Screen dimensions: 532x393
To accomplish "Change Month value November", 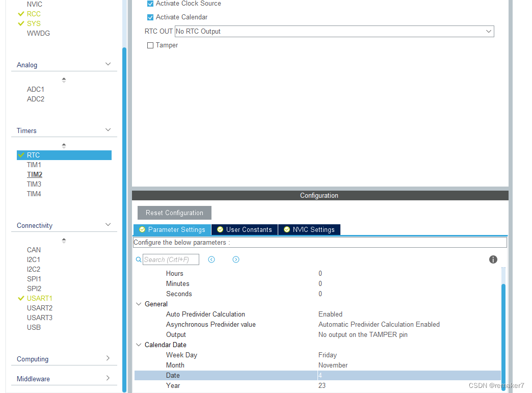I will point(333,365).
